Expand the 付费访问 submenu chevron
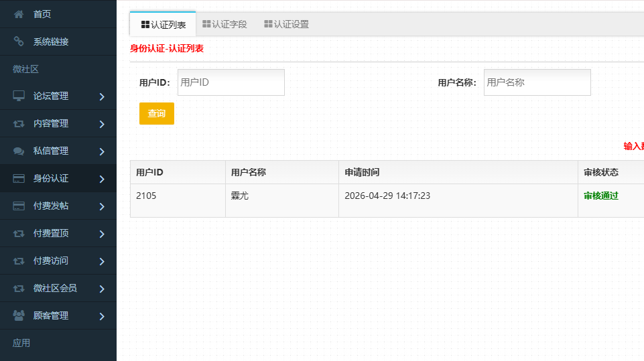Screen dimensions: 644x361 pyautogui.click(x=102, y=261)
